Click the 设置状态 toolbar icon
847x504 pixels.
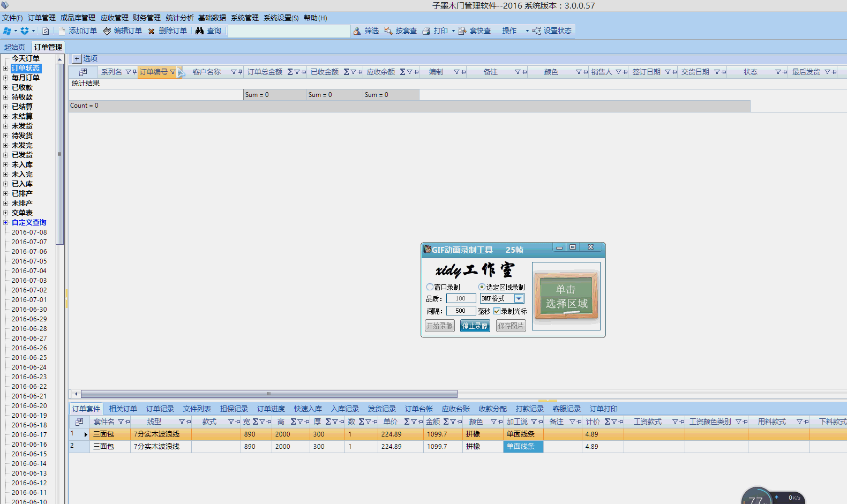coord(536,31)
